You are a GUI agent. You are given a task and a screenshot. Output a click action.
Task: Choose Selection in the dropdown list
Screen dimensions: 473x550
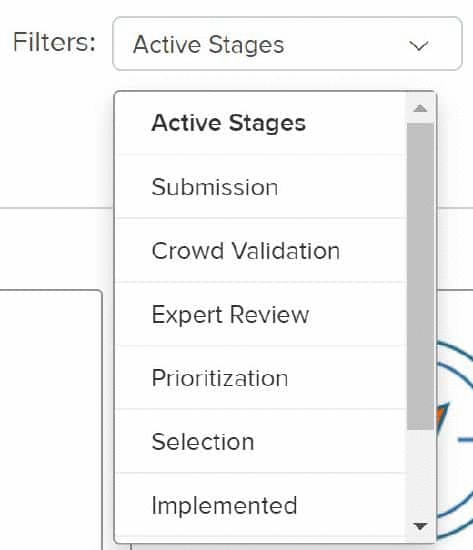click(260, 442)
